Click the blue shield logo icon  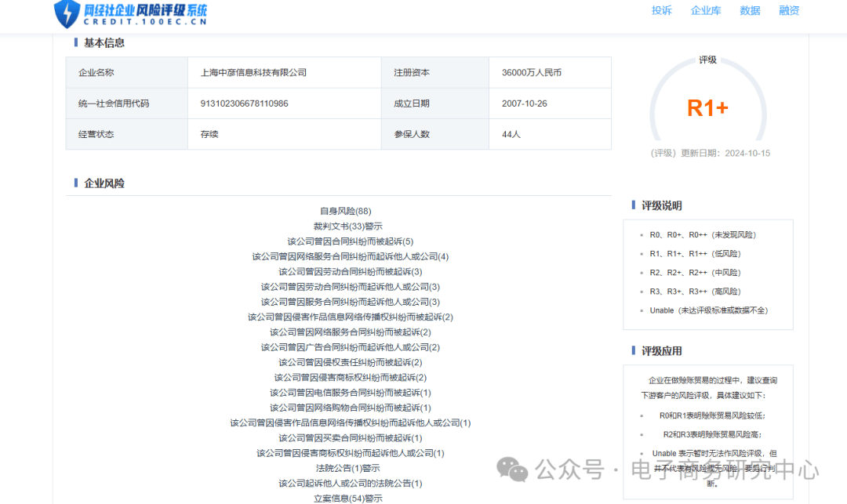[67, 13]
